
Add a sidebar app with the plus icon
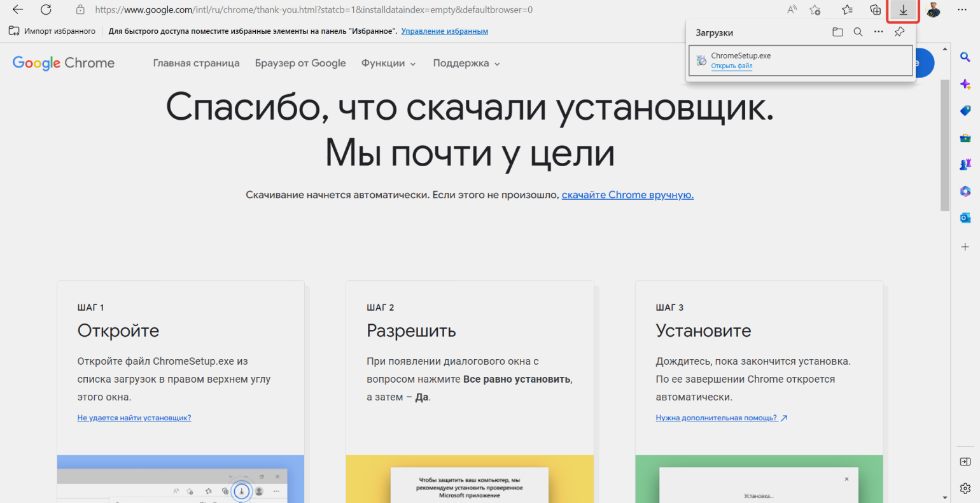(x=965, y=246)
